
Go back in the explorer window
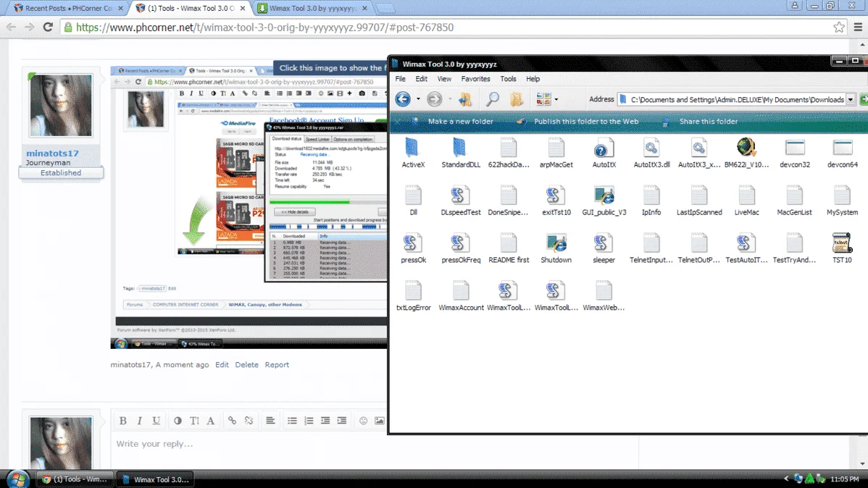tap(403, 99)
